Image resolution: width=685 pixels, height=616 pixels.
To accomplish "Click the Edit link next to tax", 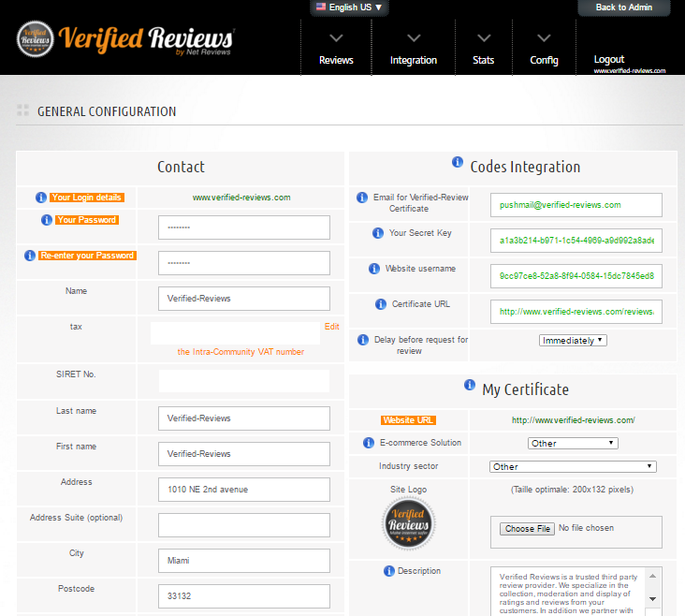I will click(x=332, y=327).
